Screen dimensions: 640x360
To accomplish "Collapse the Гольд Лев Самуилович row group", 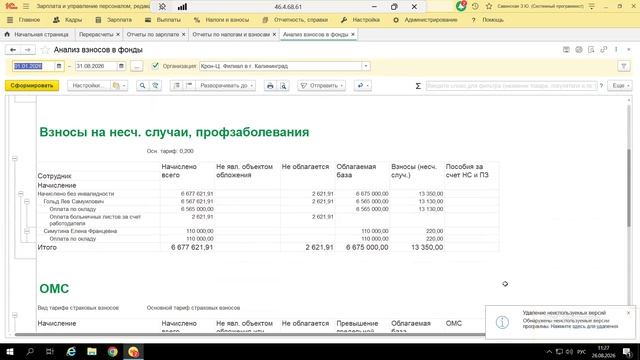I will coord(27,202).
